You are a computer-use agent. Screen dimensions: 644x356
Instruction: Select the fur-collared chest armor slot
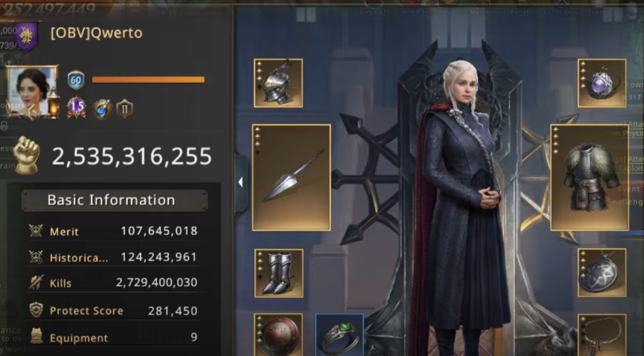coord(590,177)
